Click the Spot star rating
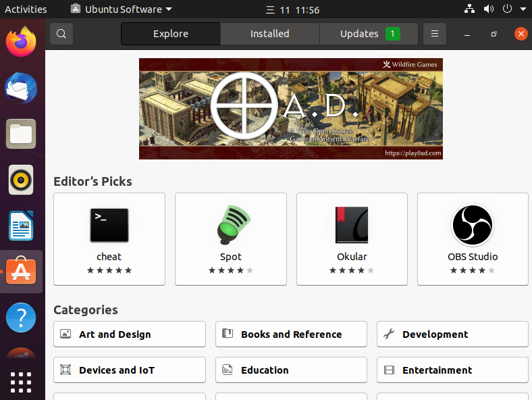 point(231,270)
